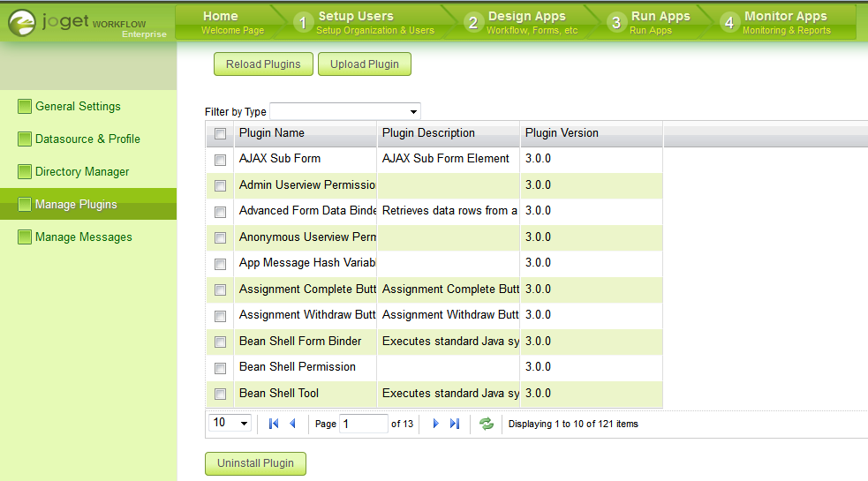Click the Upload Plugin button

click(365, 64)
